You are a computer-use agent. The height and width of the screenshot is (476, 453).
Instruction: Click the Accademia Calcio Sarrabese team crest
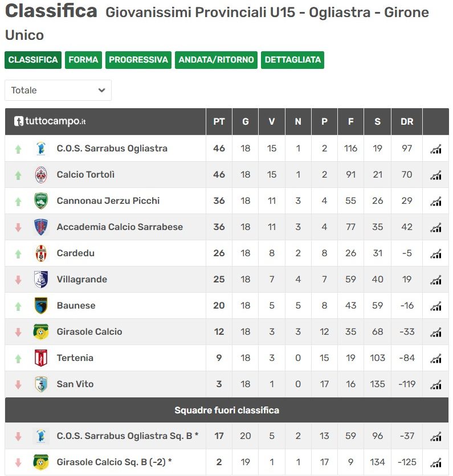tap(40, 227)
